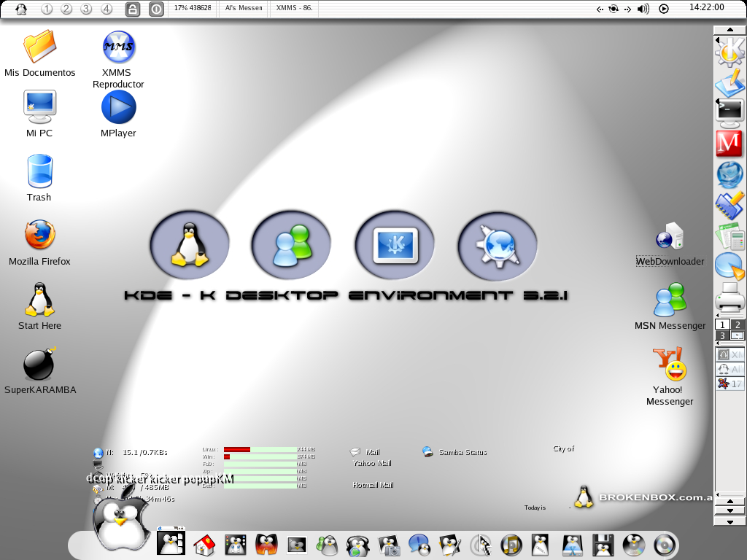Click the penguin menu icon in top panel
The height and width of the screenshot is (560, 747).
tap(21, 9)
